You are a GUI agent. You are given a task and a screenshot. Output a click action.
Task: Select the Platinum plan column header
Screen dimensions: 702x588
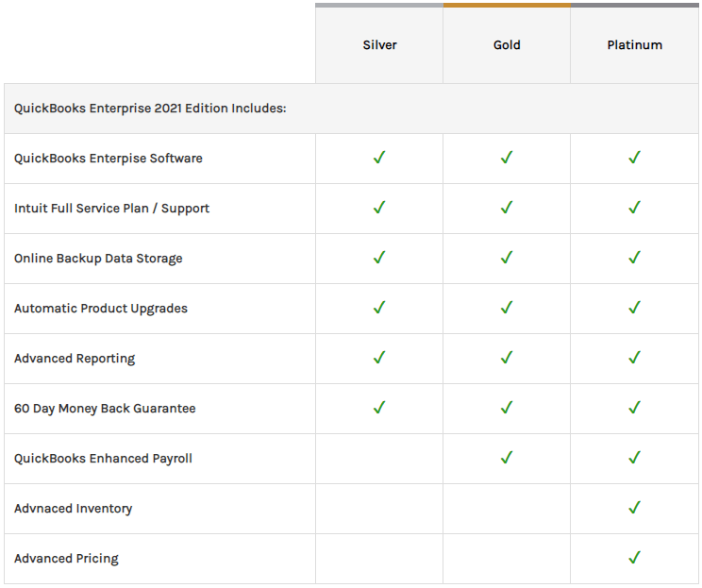[634, 45]
